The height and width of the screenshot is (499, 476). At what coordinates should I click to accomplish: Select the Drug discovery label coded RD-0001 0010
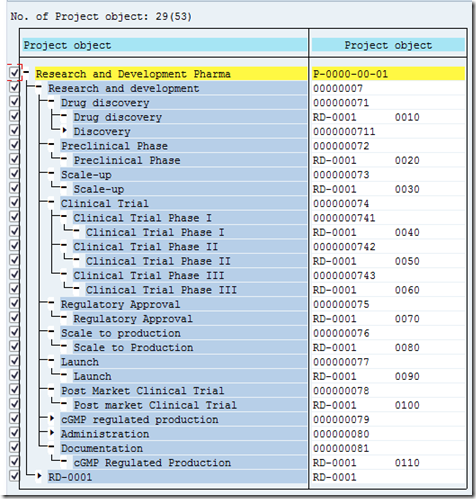(118, 117)
